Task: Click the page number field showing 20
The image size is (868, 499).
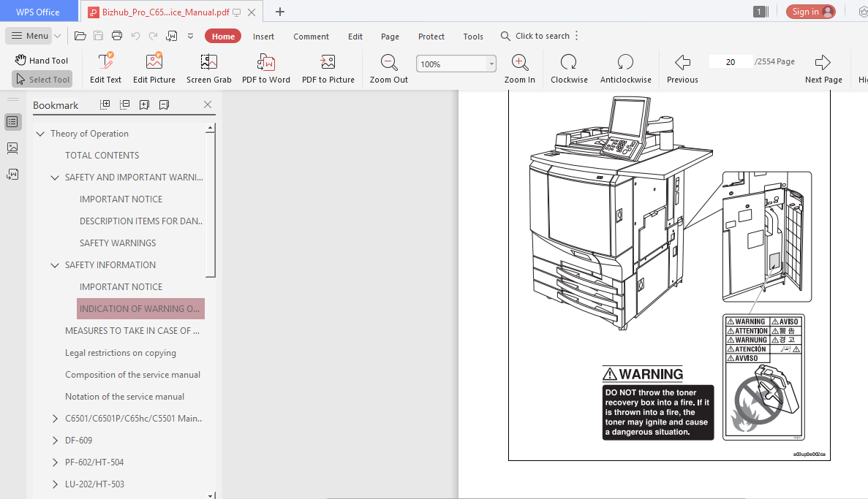Action: point(731,62)
